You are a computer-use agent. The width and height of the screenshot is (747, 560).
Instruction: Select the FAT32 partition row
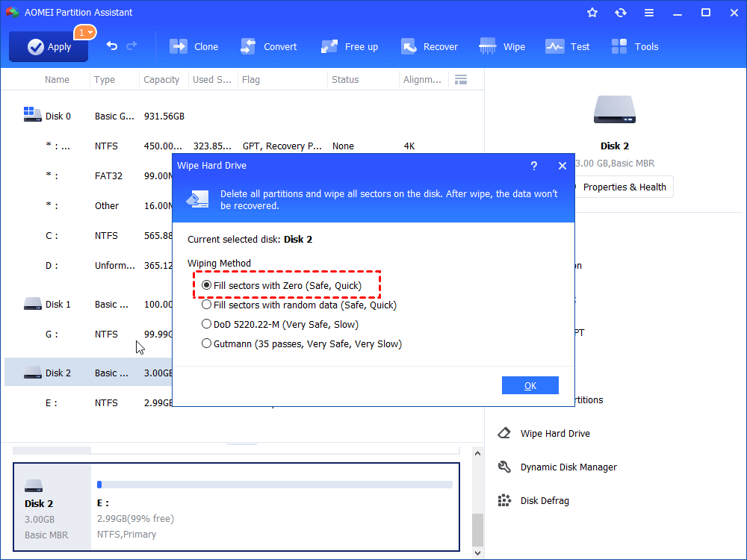(87, 176)
